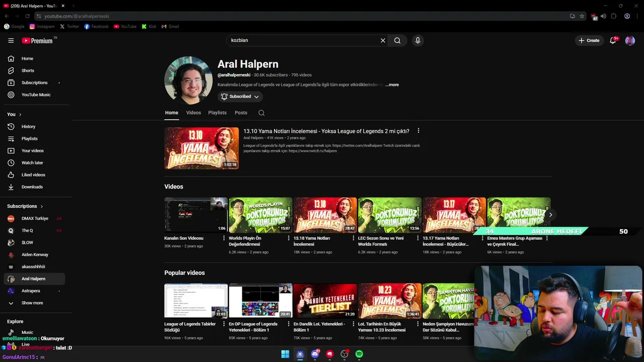Open options menu for 13.10 Yama Notları video
Viewport: 644px width, 362px height.
(x=418, y=131)
